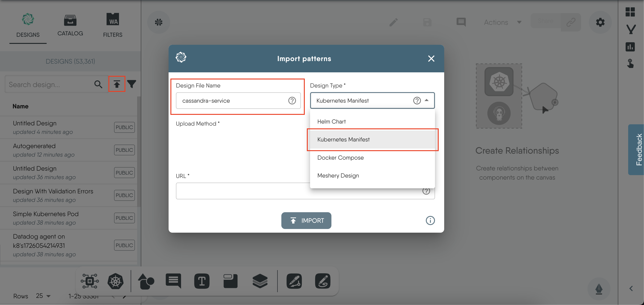
Task: Open the dashboard grid icon in right sidebar
Action: click(x=630, y=12)
